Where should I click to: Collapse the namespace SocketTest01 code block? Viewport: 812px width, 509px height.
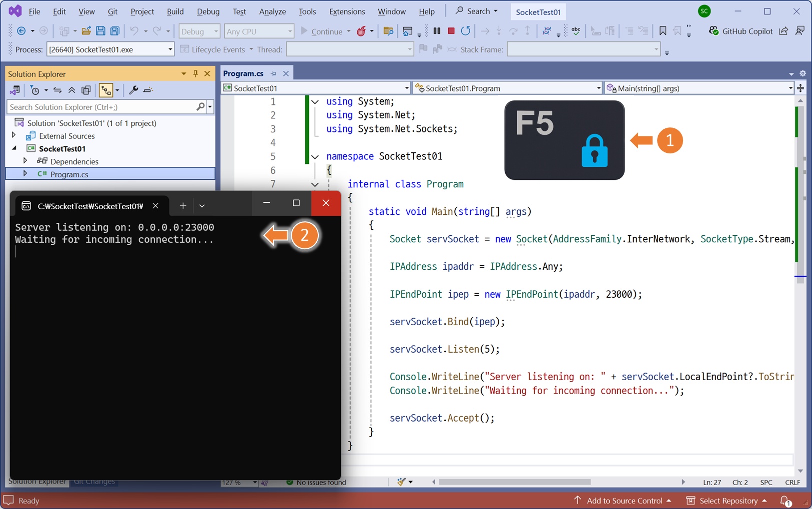[315, 156]
